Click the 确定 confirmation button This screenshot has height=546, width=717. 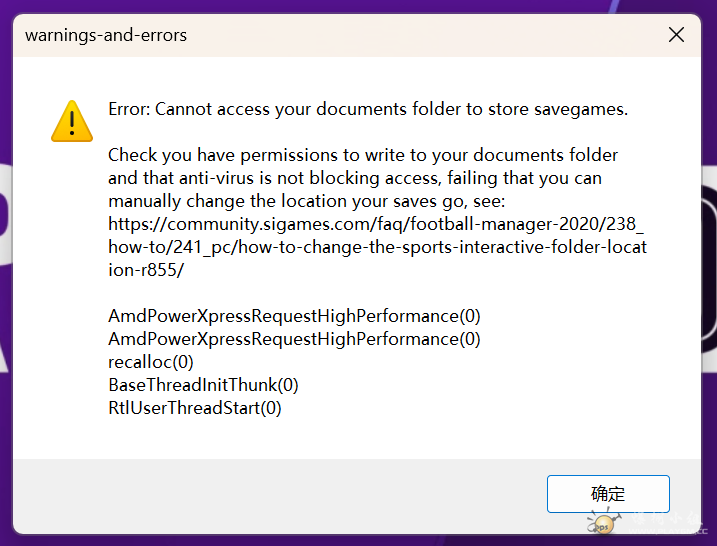(608, 494)
